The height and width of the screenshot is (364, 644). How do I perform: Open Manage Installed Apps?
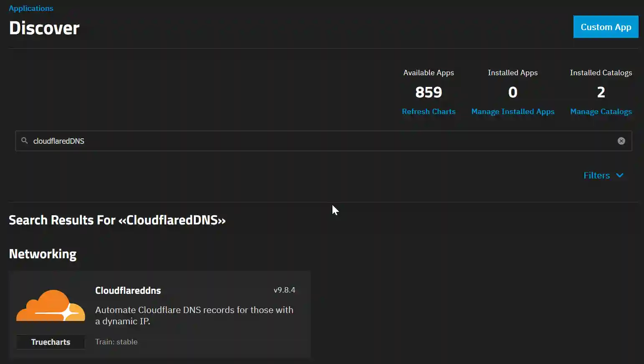[512, 112]
